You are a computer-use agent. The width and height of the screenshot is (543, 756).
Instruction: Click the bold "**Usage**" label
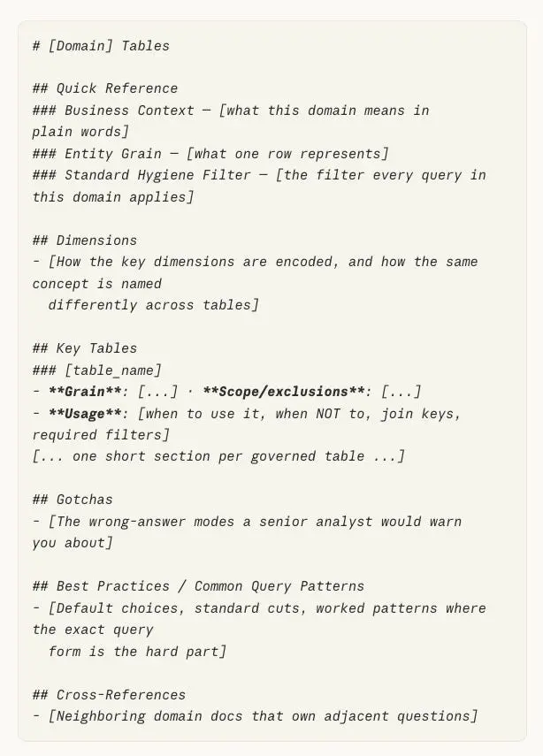click(85, 414)
